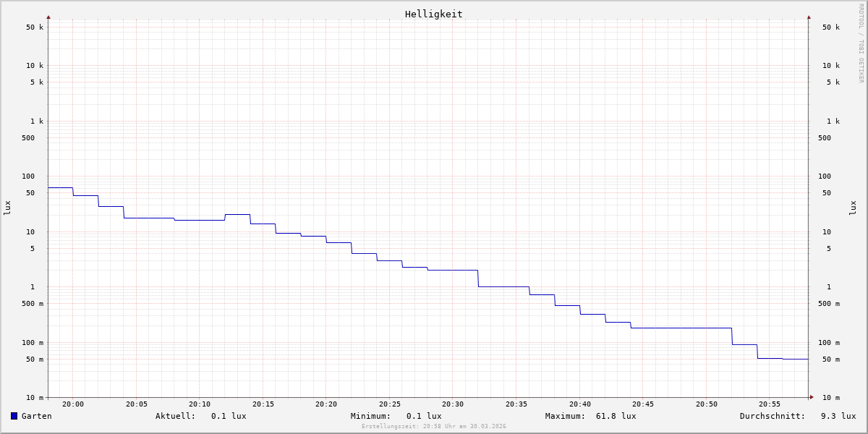Screen dimensions: 868x434
Task: Click the Minimum 0.1 lux value
Action: click(x=424, y=416)
